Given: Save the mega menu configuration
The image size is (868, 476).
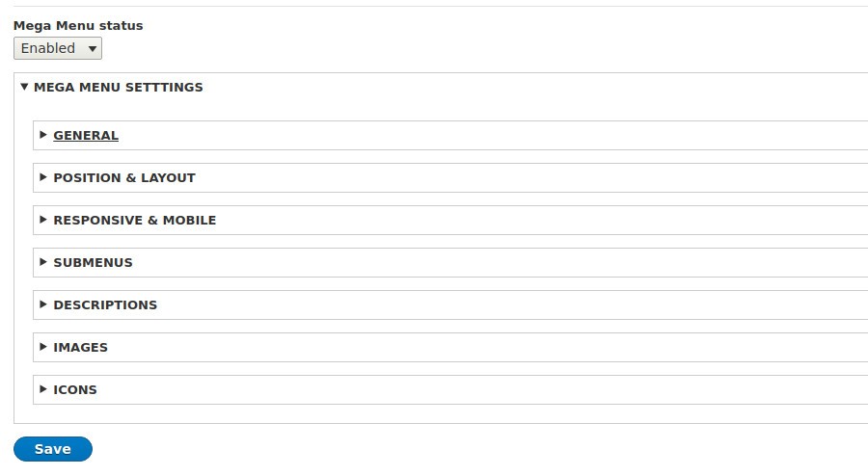Looking at the screenshot, I should coord(53,449).
